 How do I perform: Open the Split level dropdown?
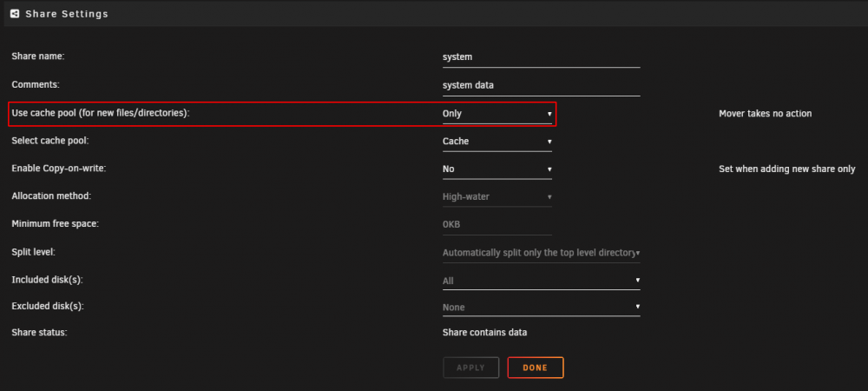541,253
